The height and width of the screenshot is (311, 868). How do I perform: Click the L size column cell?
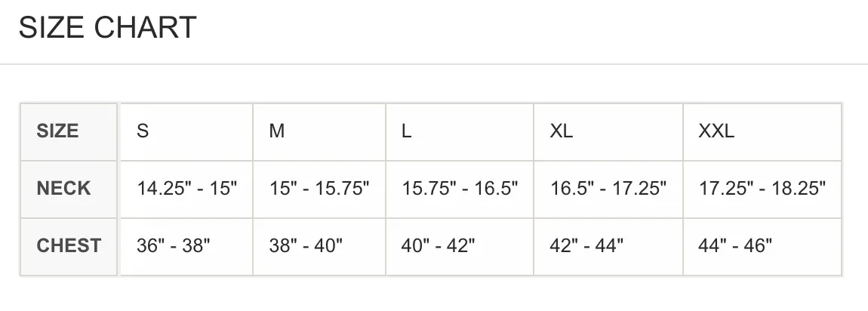click(460, 131)
